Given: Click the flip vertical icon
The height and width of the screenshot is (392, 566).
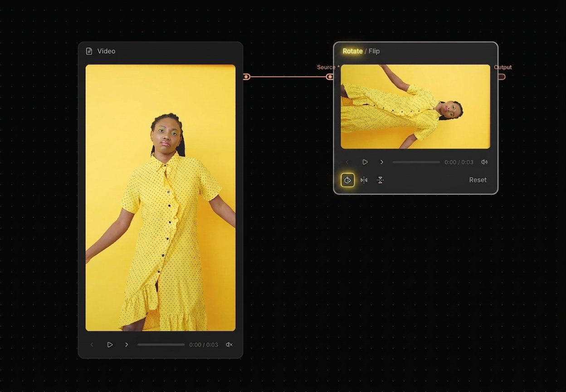Looking at the screenshot, I should (x=380, y=180).
